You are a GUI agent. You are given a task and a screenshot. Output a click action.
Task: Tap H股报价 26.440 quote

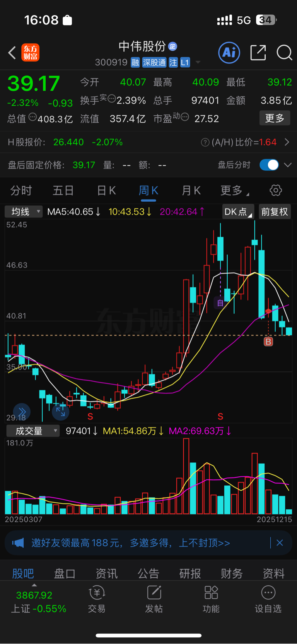[68, 143]
